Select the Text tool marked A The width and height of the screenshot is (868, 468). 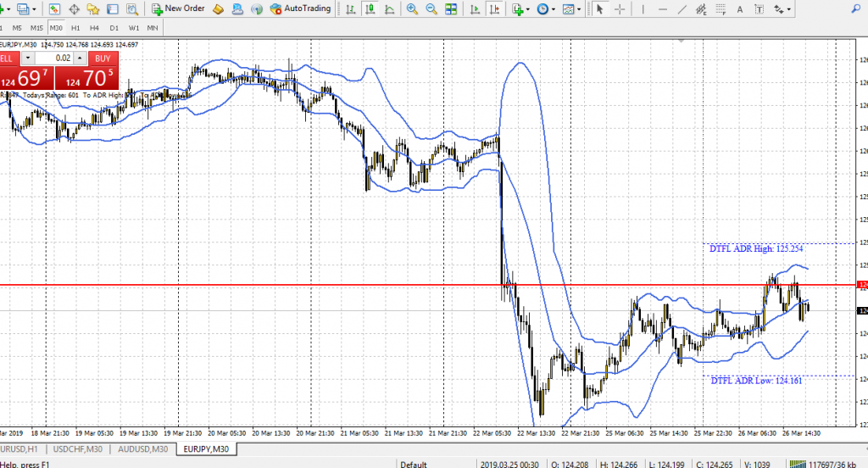739,8
